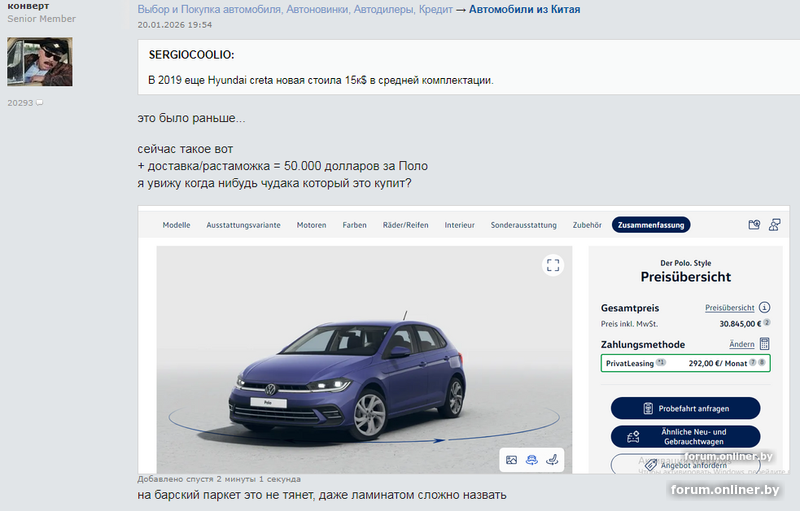800x511 pixels.
Task: Switch to the Räder/Reifen tab
Action: tap(406, 225)
